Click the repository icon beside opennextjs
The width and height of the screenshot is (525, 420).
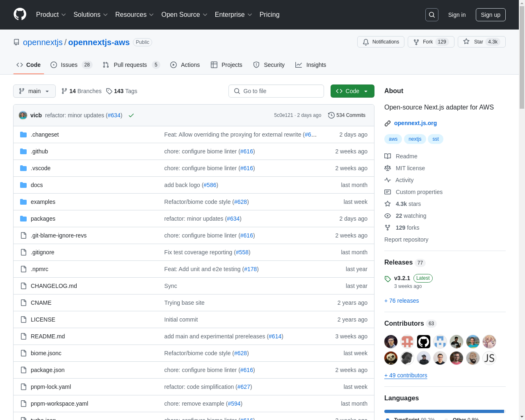16,42
